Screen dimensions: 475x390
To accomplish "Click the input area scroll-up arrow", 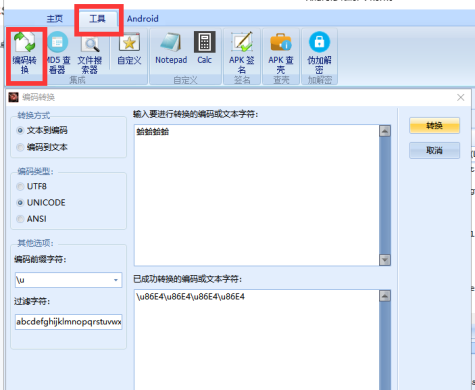I will click(385, 131).
